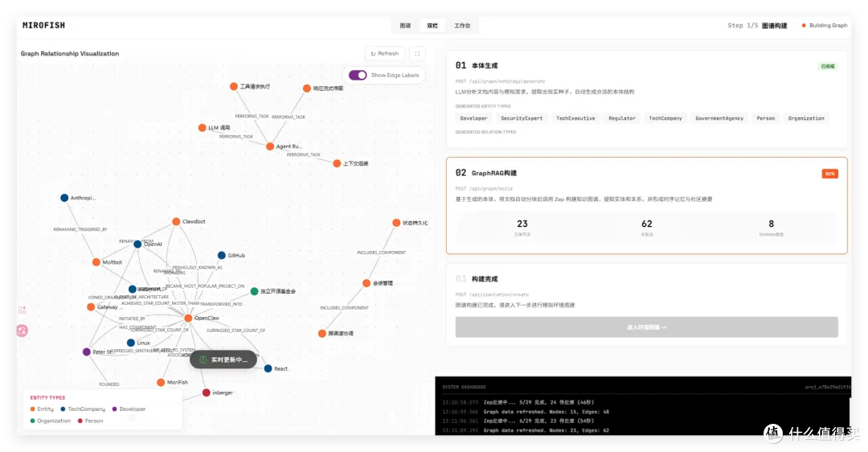Click the TRANSFORMED_INTO edge label

pyautogui.click(x=222, y=304)
